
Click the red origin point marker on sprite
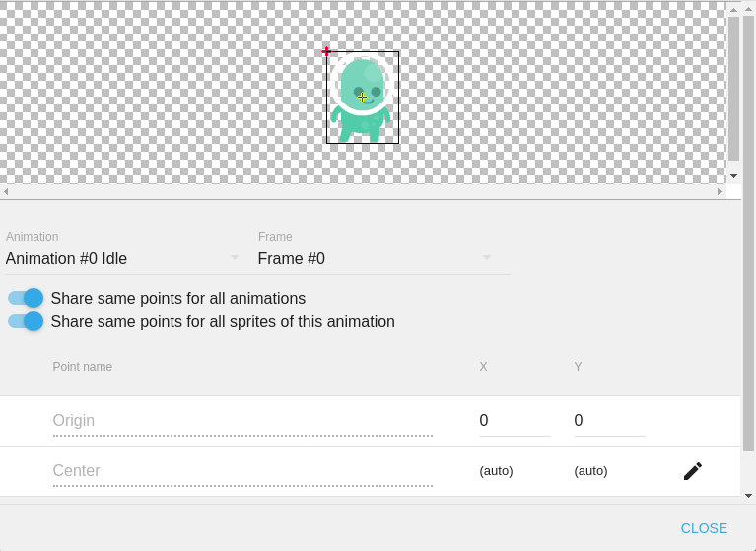pyautogui.click(x=326, y=51)
